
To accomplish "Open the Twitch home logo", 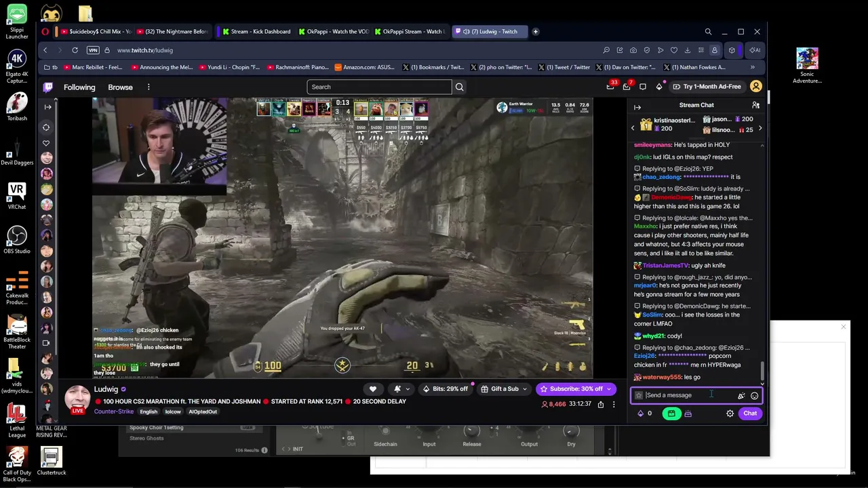I will 48,87.
